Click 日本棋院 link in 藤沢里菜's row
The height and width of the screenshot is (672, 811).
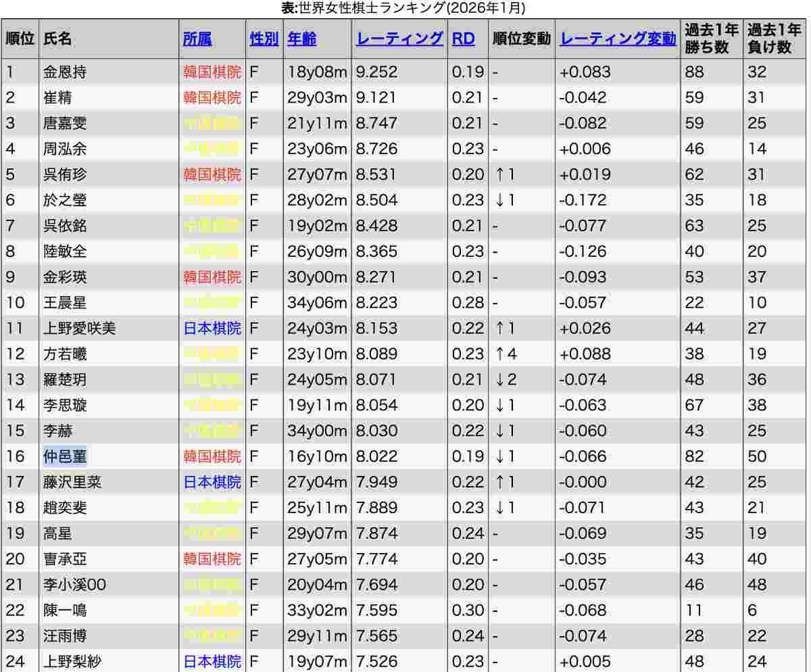pos(212,482)
